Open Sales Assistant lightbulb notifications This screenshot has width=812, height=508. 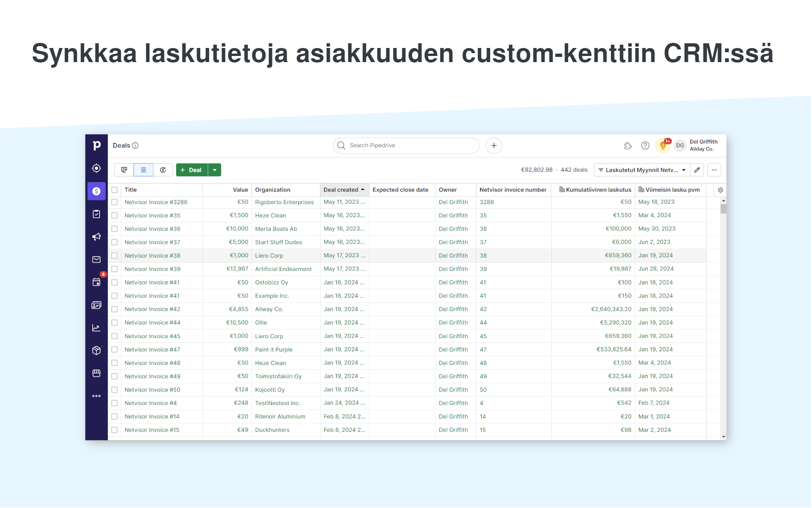coord(664,145)
